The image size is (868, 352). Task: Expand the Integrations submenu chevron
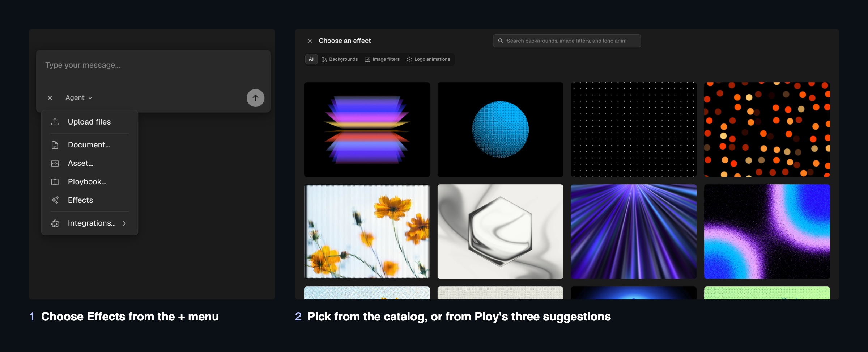(124, 223)
